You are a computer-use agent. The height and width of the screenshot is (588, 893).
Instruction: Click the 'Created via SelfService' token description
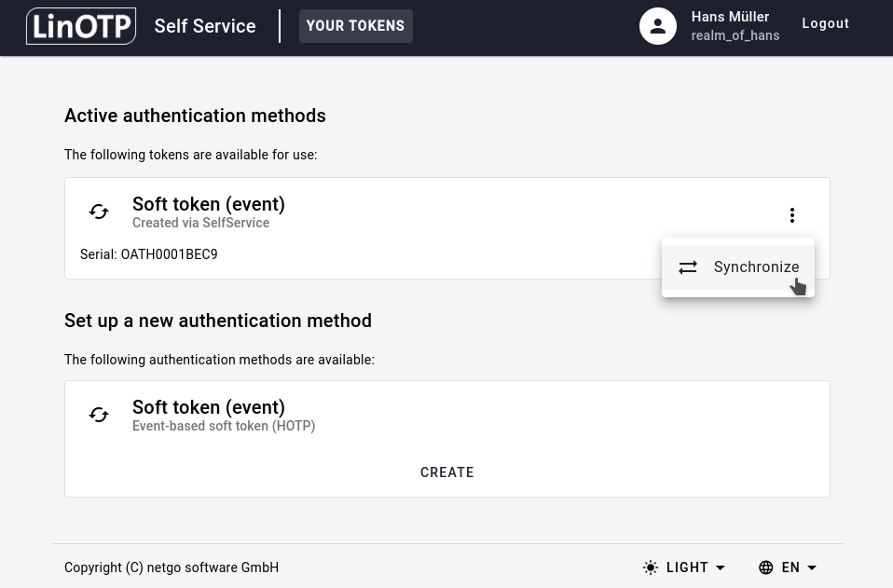pos(200,223)
